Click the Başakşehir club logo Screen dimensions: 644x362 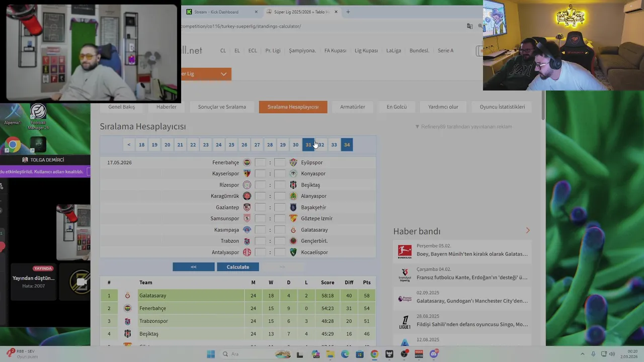293,207
